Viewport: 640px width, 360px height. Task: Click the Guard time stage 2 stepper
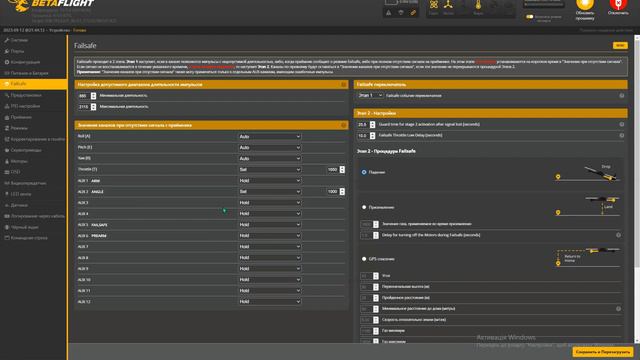coord(372,124)
